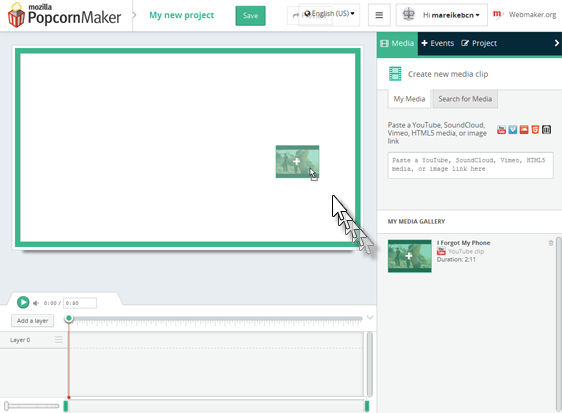
Task: Click the timeline scrubber handle
Action: click(x=69, y=318)
